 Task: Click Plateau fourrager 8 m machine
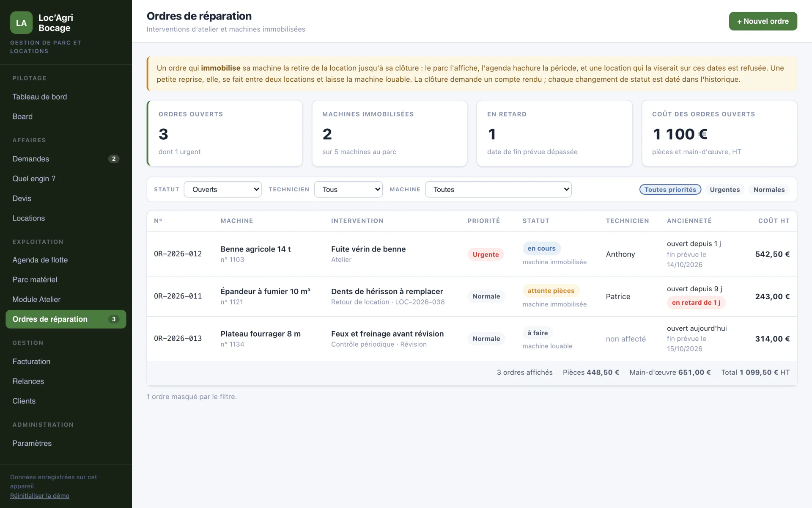(261, 334)
